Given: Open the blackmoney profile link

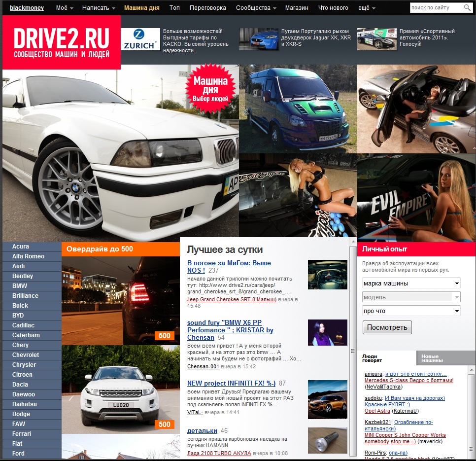Looking at the screenshot, I should tap(27, 8).
